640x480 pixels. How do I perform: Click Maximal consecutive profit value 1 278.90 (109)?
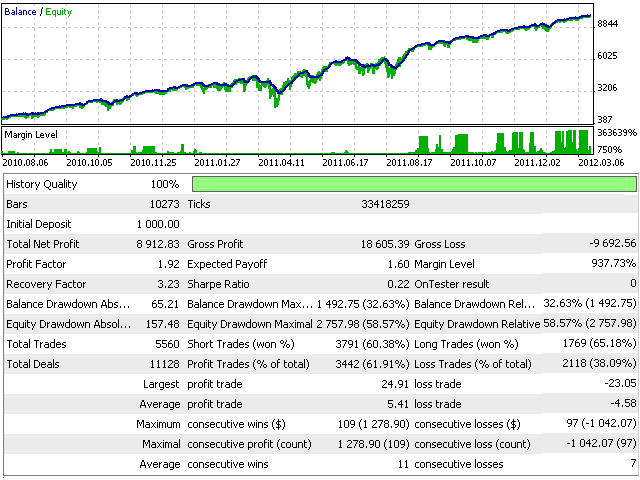coord(373,444)
